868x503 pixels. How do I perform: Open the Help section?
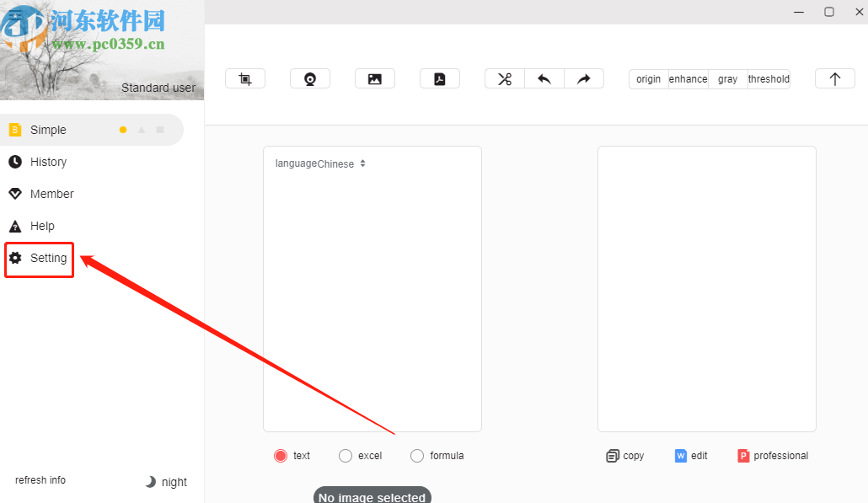(42, 226)
